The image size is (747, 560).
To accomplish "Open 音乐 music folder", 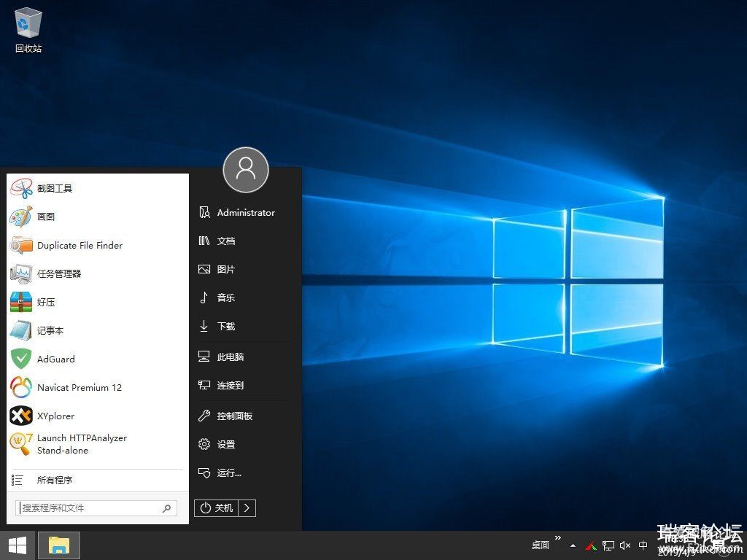I will click(244, 297).
